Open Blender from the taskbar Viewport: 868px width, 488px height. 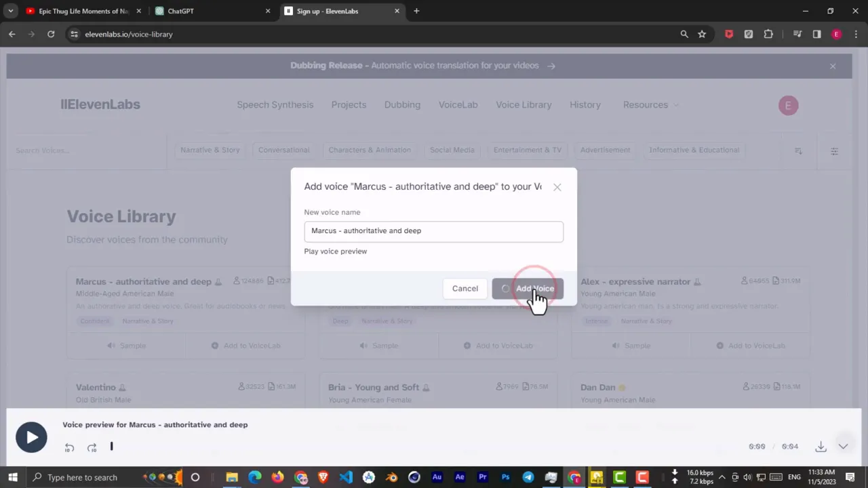tap(391, 478)
